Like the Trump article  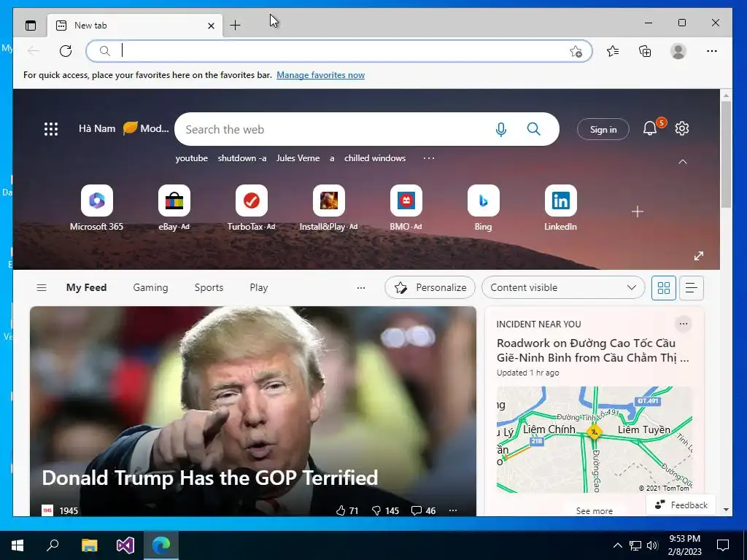347,510
